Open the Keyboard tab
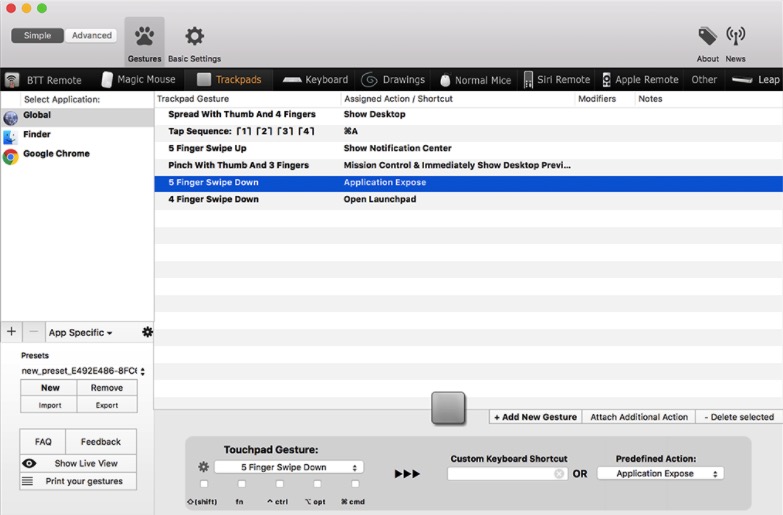 [x=315, y=79]
